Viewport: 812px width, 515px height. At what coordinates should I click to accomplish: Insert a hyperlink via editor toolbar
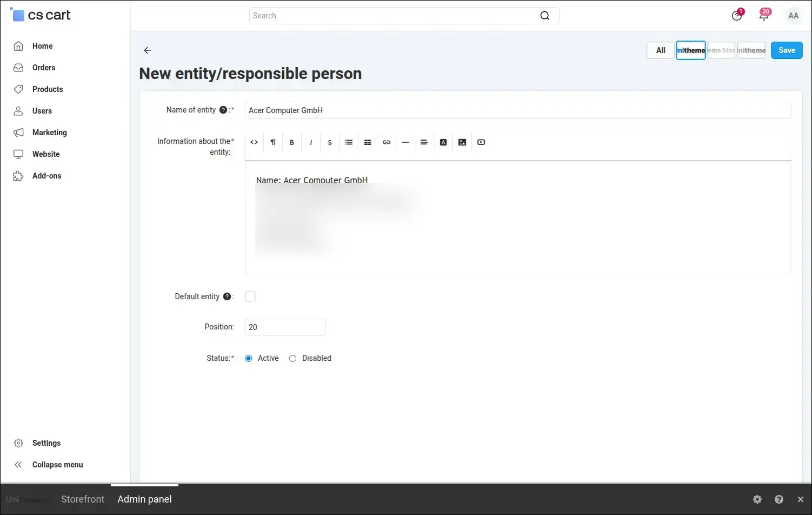387,142
